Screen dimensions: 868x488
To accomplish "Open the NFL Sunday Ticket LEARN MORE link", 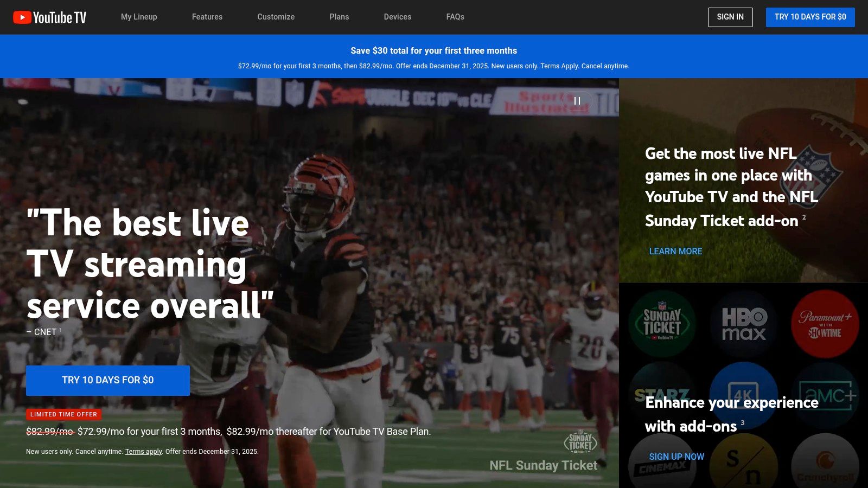I will (x=675, y=251).
